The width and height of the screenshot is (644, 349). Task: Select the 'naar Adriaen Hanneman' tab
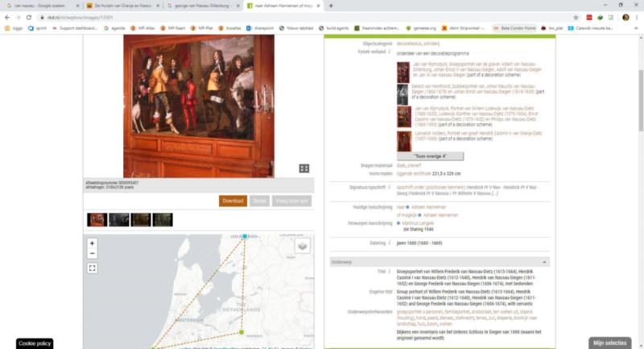coord(283,6)
